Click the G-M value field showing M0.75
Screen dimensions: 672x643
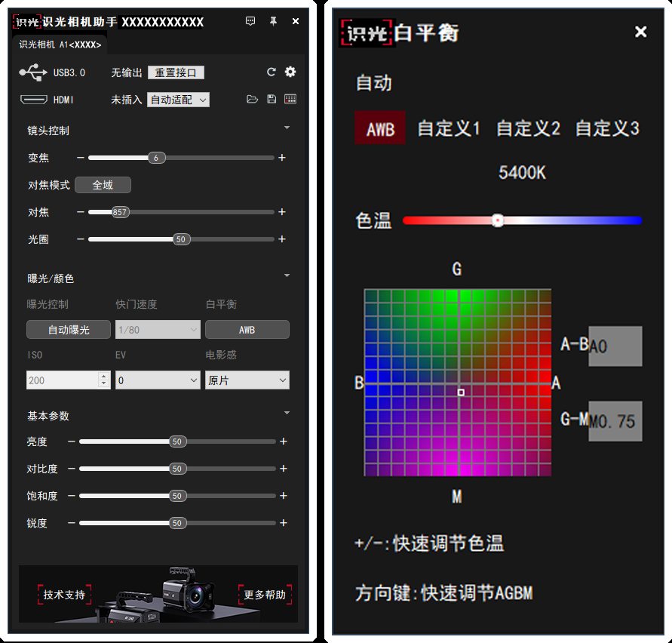click(x=615, y=421)
